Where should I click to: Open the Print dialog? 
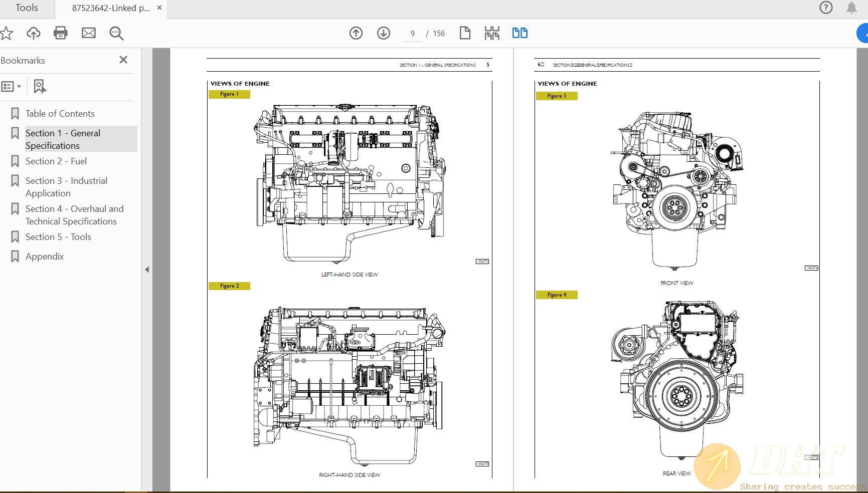tap(60, 33)
